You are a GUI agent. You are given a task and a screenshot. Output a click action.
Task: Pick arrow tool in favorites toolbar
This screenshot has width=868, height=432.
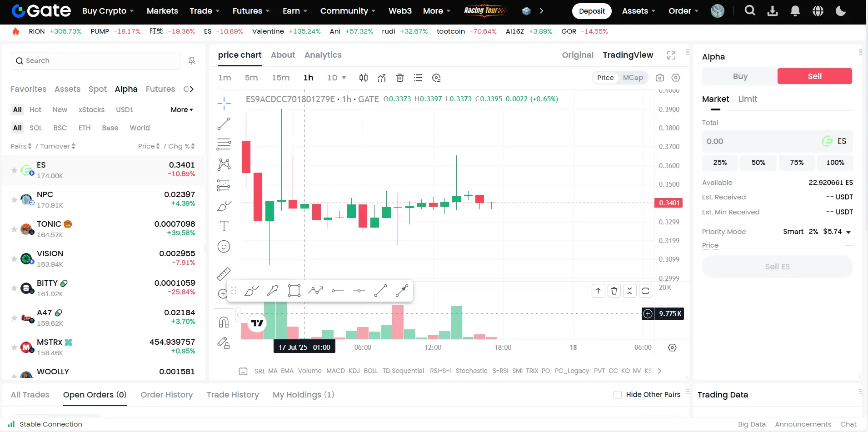273,290
